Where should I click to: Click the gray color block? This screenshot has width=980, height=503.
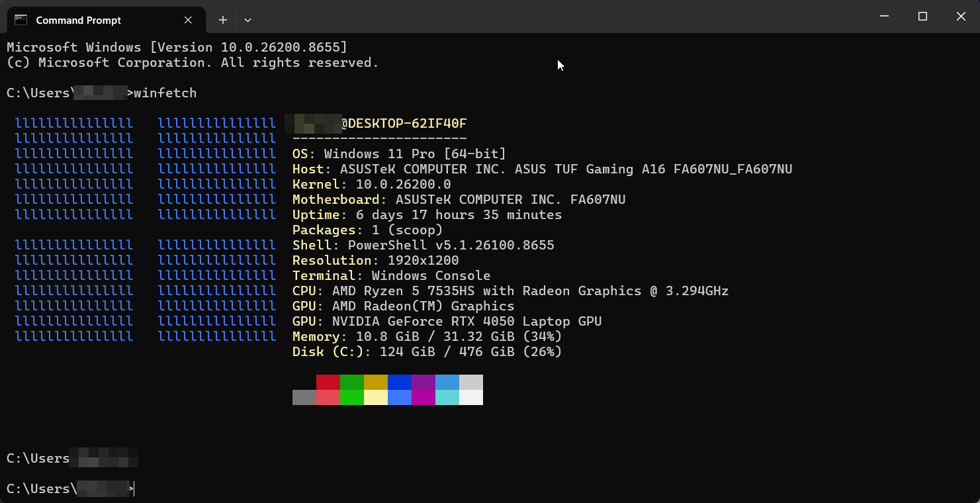click(304, 397)
